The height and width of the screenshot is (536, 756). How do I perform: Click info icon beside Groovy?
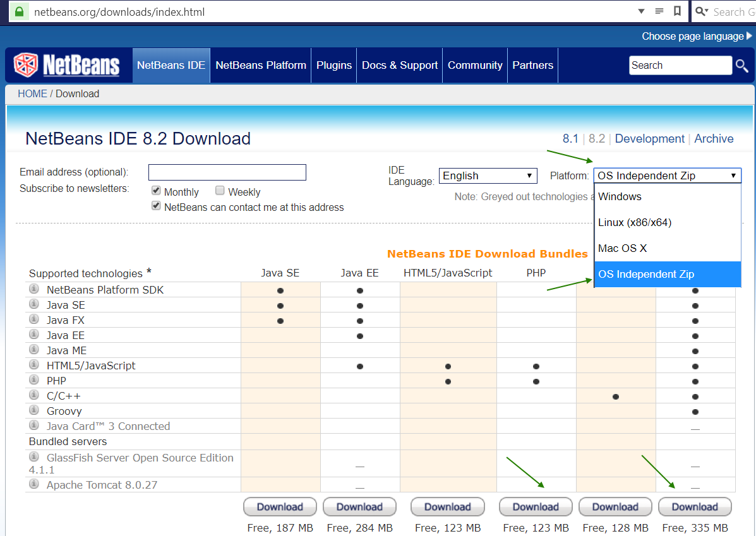(33, 410)
